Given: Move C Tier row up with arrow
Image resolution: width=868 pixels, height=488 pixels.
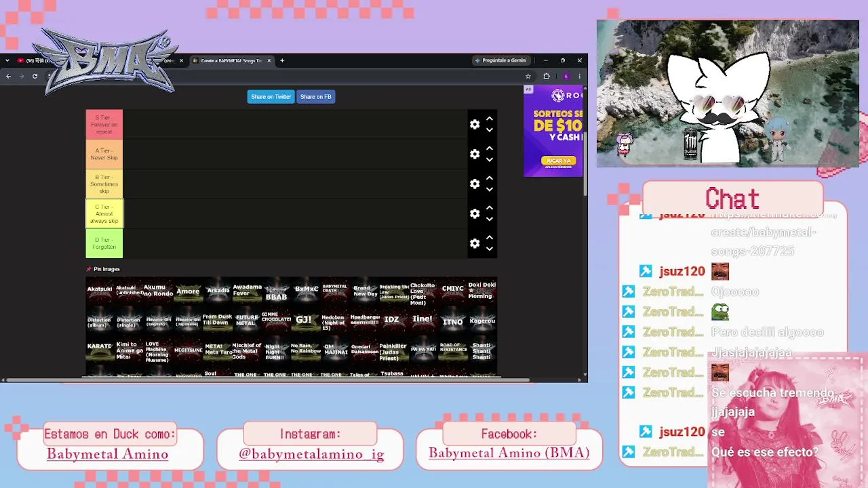Looking at the screenshot, I should click(489, 208).
